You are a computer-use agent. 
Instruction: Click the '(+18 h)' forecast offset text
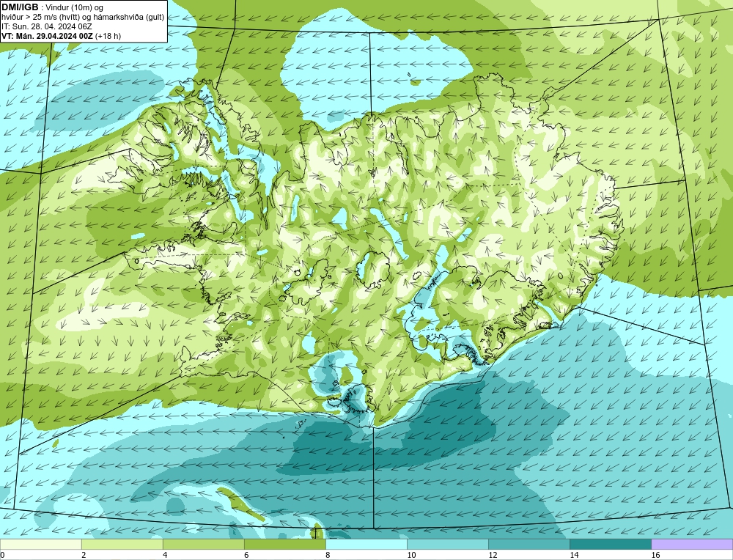(x=108, y=36)
